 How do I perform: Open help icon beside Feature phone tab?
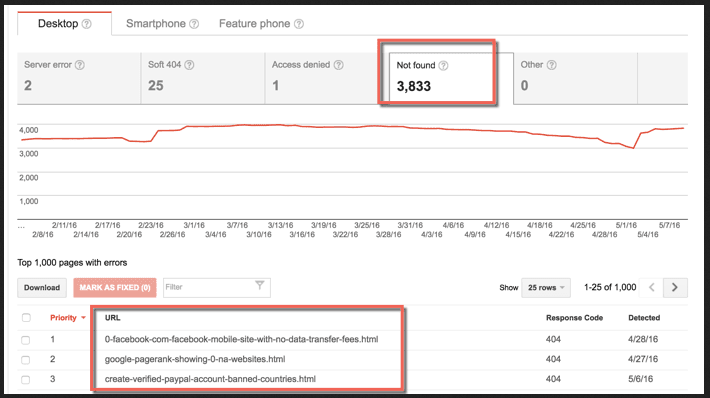pyautogui.click(x=299, y=24)
